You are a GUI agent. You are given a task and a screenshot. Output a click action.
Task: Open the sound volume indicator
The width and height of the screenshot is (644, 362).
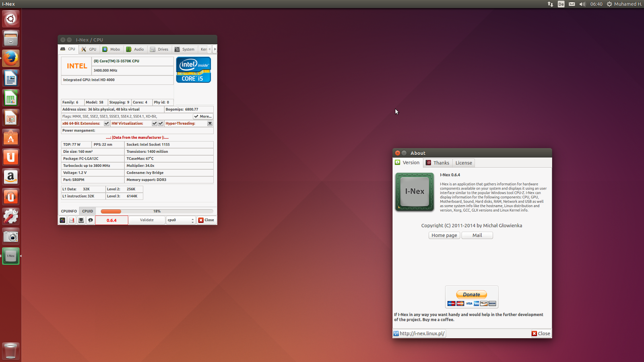(x=582, y=4)
